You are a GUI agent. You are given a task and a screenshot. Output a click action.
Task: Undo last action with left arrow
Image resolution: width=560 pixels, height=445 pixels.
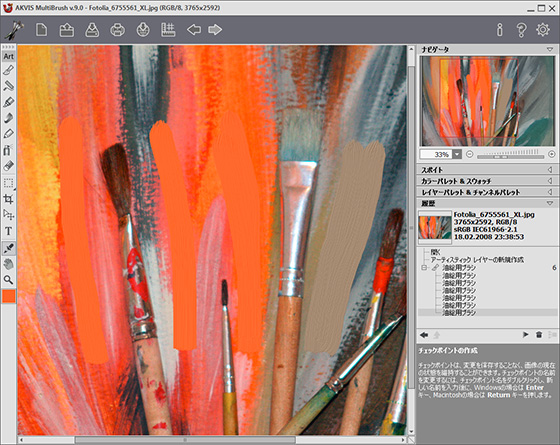194,30
